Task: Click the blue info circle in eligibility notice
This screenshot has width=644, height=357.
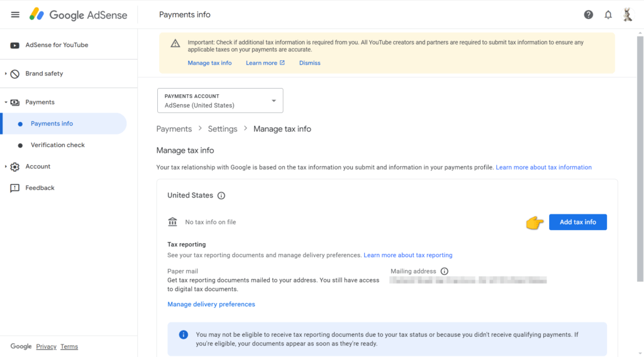Action: (184, 335)
